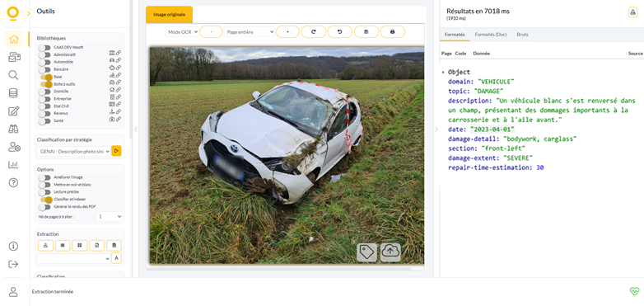Toggle the Automobile library switch
The height and width of the screenshot is (306, 644).
(44, 62)
